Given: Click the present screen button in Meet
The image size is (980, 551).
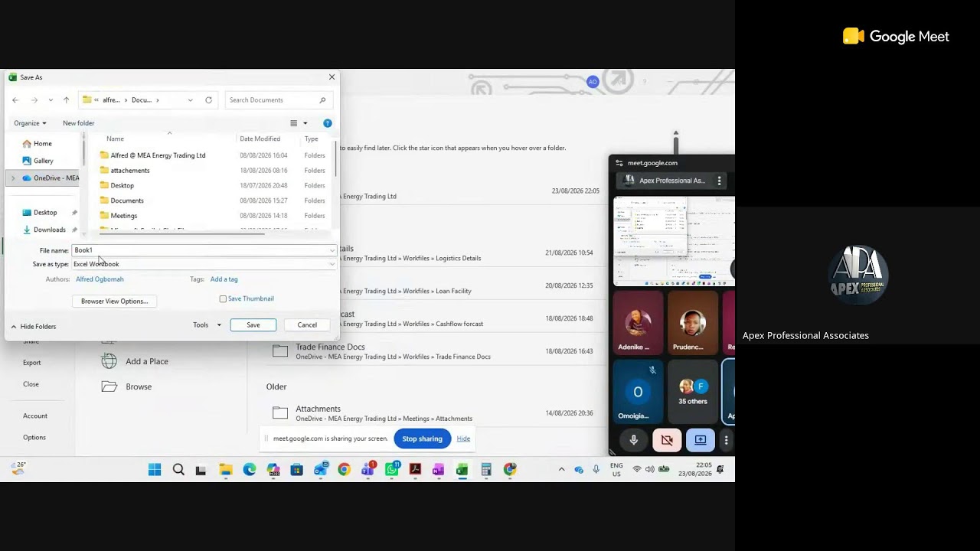Looking at the screenshot, I should coord(701,440).
